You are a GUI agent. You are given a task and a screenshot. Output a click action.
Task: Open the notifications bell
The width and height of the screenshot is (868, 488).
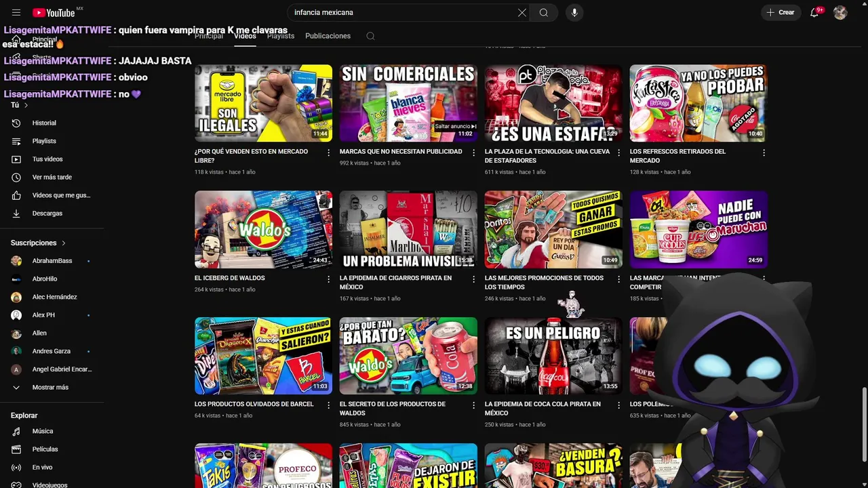815,12
